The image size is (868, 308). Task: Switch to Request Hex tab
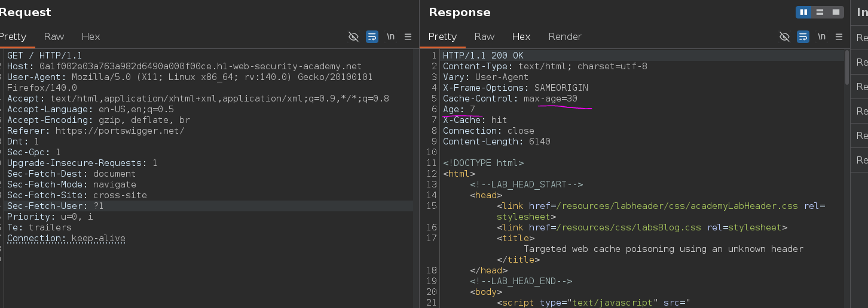91,36
